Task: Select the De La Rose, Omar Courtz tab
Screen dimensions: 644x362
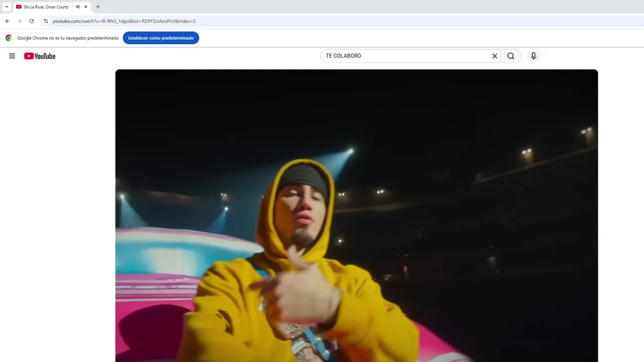Action: point(52,7)
